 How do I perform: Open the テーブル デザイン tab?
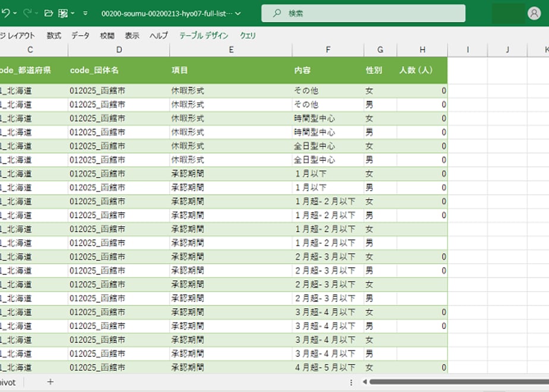[x=204, y=36]
